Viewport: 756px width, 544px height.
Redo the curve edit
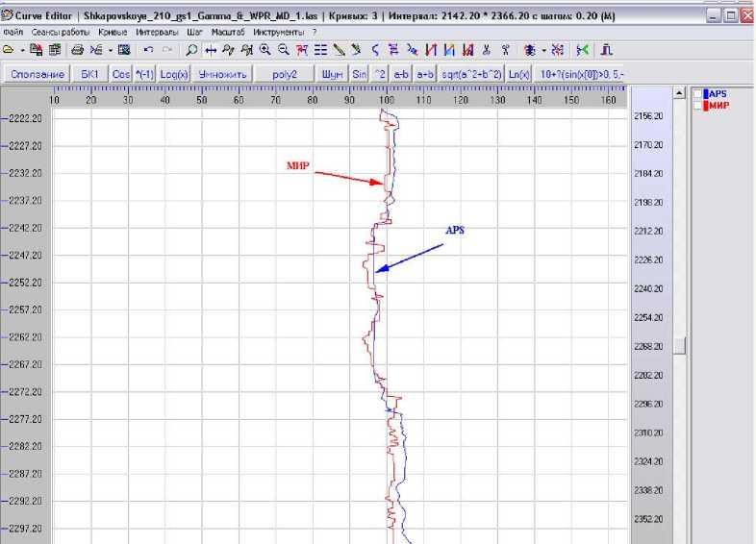[167, 50]
